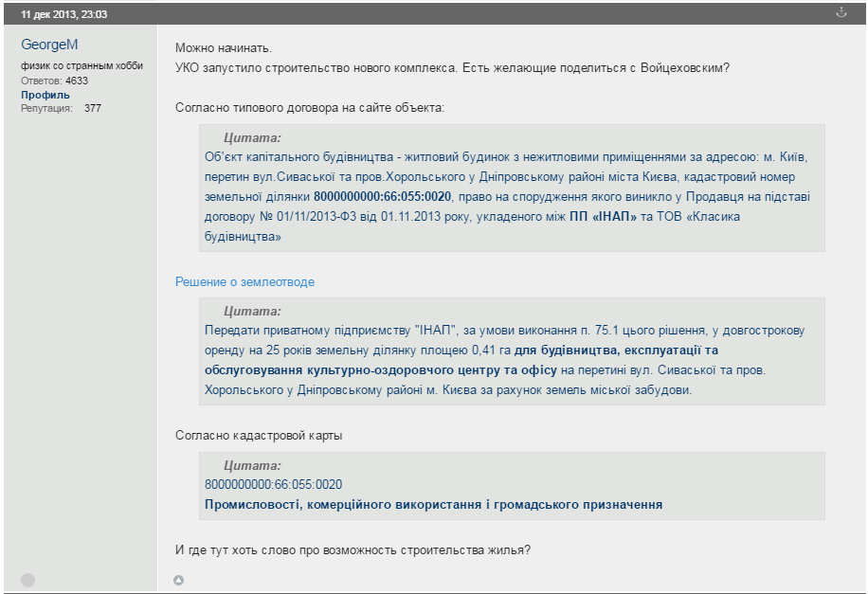Click the first 'Цитата:' quote header

pyautogui.click(x=252, y=137)
